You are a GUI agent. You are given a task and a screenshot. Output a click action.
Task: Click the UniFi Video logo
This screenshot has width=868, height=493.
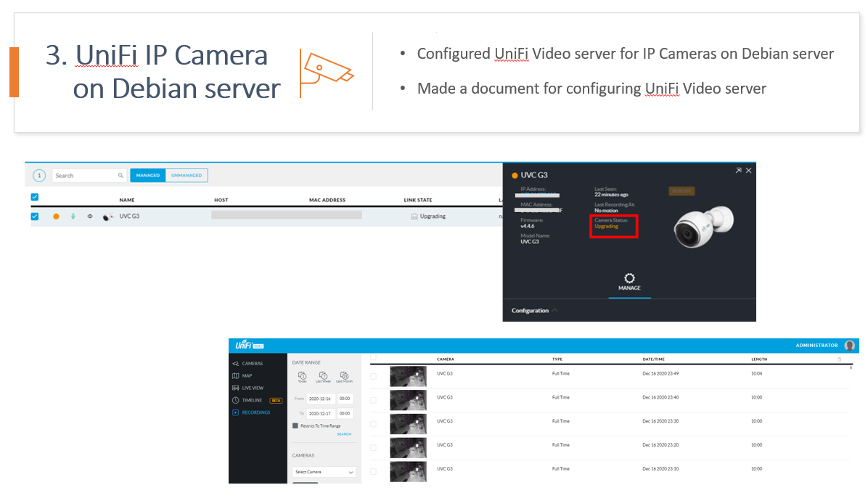249,345
